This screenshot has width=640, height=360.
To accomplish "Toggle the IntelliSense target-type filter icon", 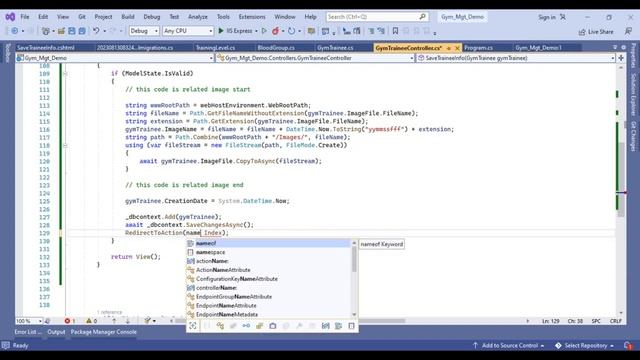I will (193, 326).
